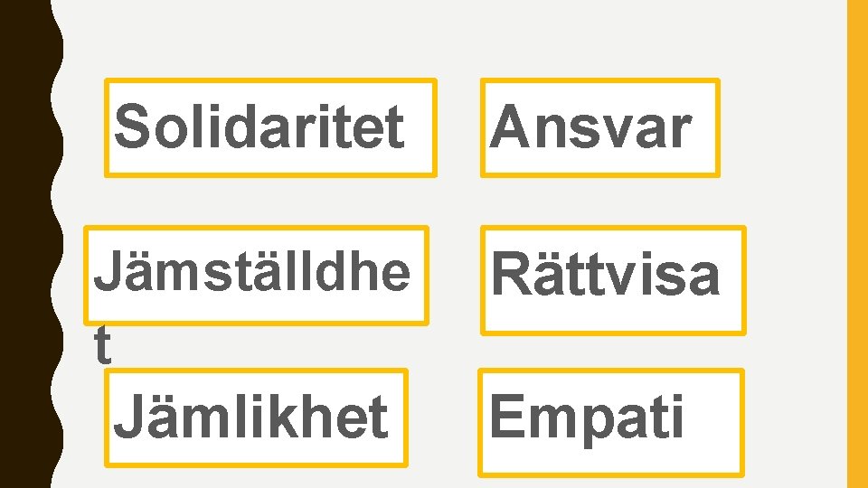Click the capital E in Empati
Screen dimensions: 868x488
(x=507, y=418)
